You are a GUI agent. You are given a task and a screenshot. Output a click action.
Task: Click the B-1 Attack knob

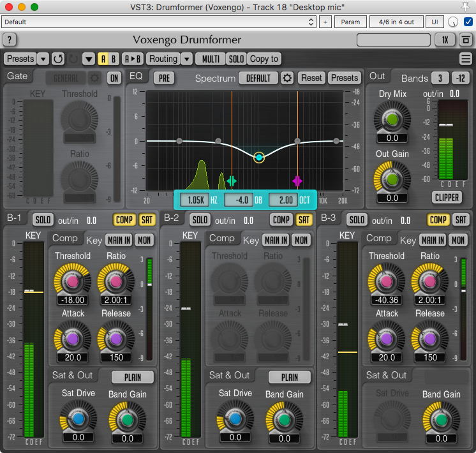tap(73, 339)
